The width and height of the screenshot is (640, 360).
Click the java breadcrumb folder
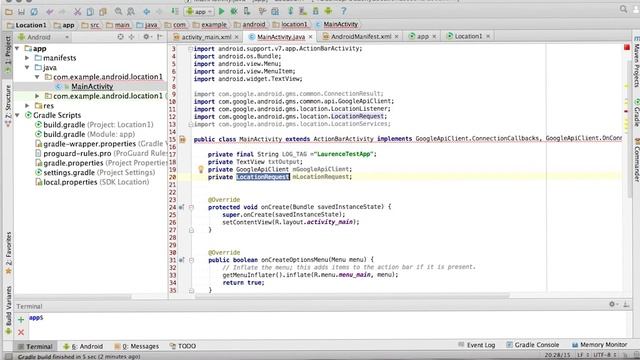(147, 25)
